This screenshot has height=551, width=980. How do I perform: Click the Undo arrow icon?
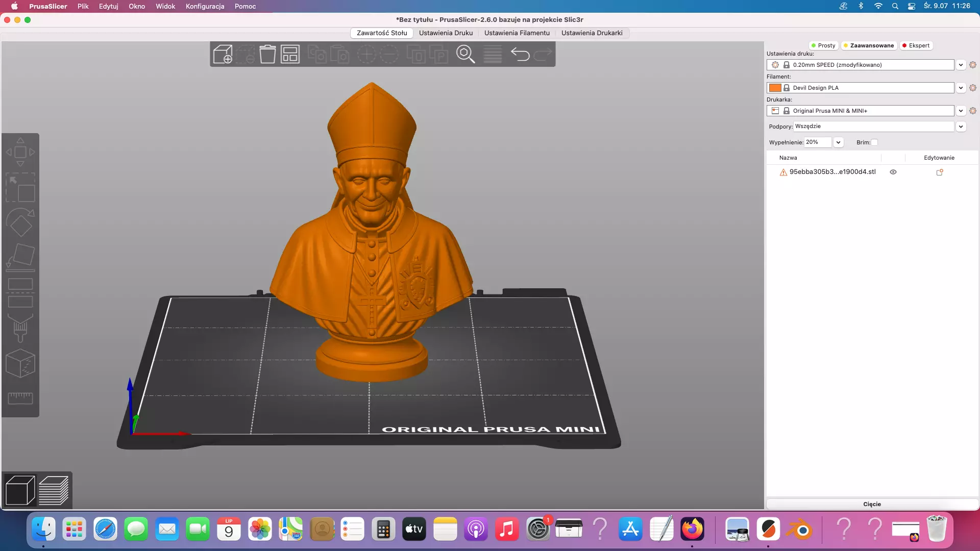click(x=520, y=54)
